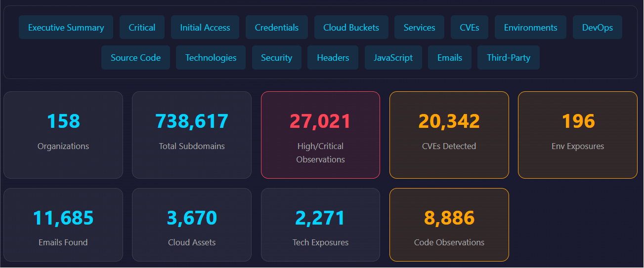Select the DevOps nav button
Viewport: 644px width, 268px height.
pyautogui.click(x=597, y=28)
